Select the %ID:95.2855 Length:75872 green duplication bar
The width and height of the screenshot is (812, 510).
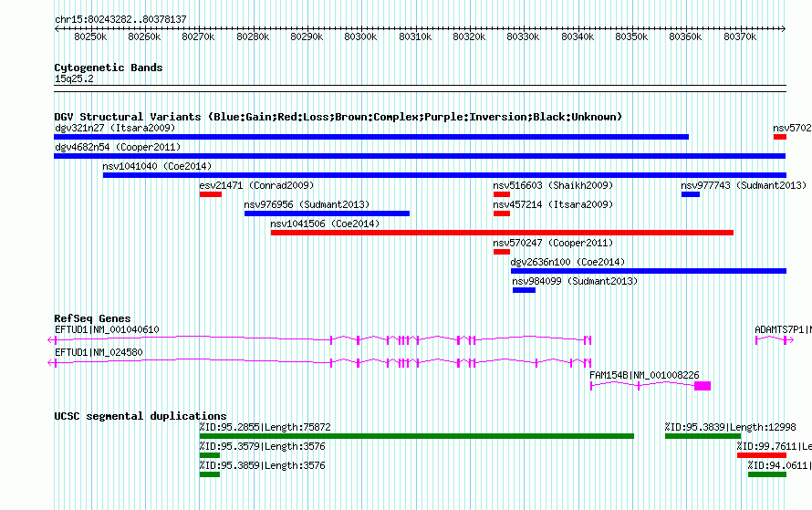point(416,436)
